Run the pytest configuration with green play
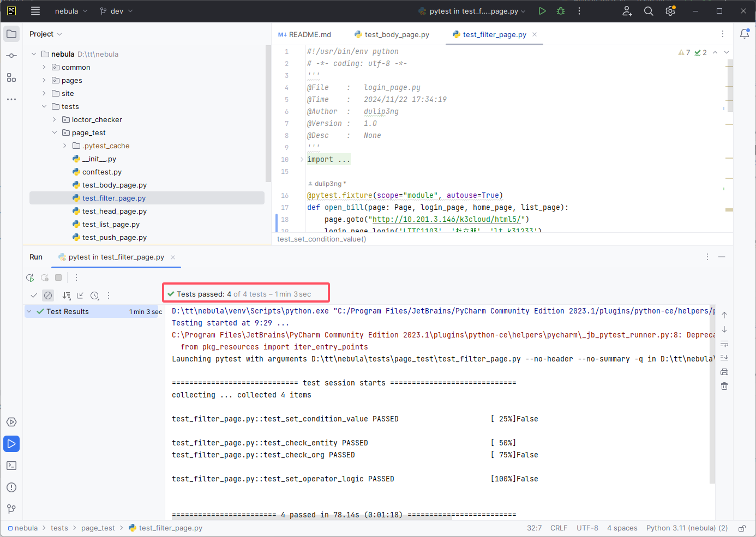The height and width of the screenshot is (537, 756). click(542, 11)
